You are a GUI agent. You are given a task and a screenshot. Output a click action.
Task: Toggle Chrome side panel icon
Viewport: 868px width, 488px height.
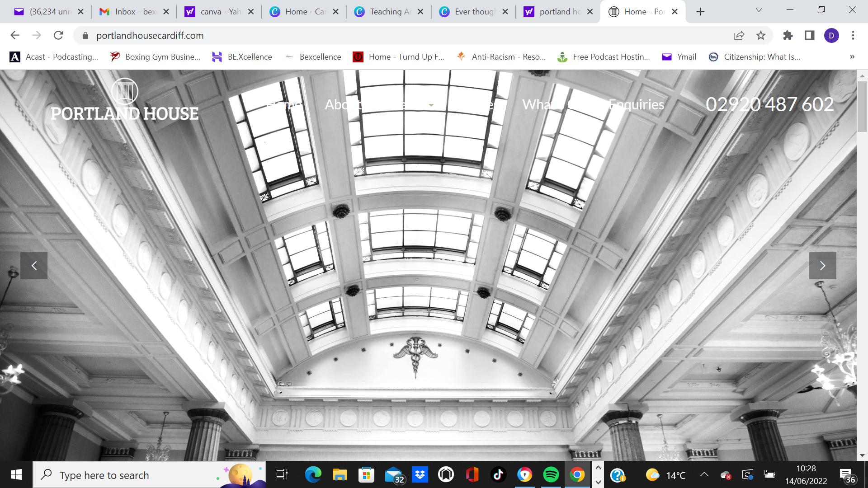[x=810, y=35]
